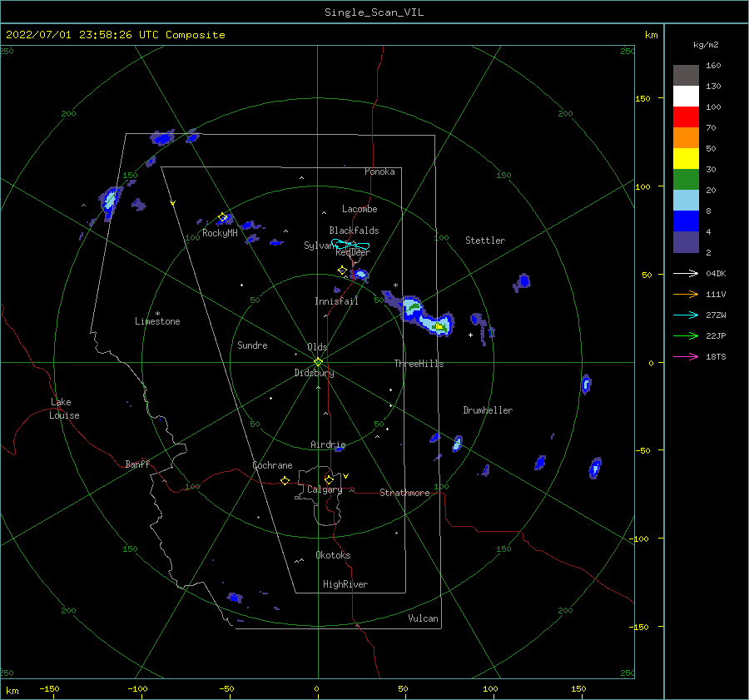Click the red 100 kg/m2 legend swatch

click(686, 117)
